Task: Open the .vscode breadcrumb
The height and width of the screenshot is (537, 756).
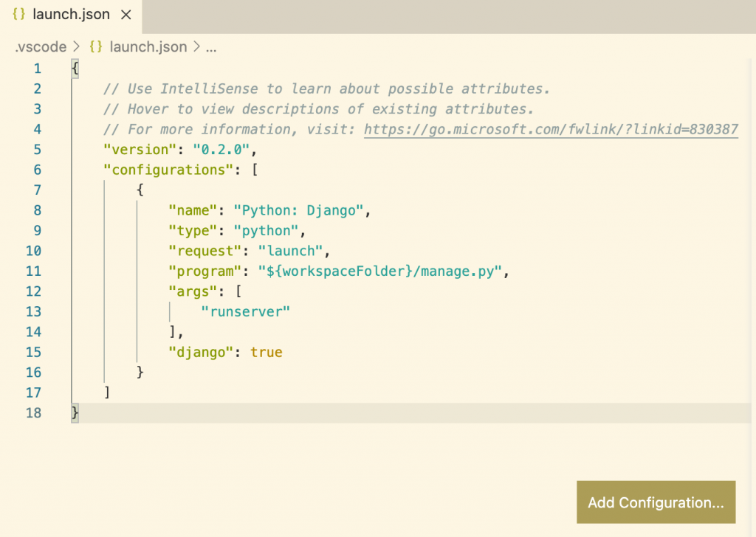Action: [40, 46]
